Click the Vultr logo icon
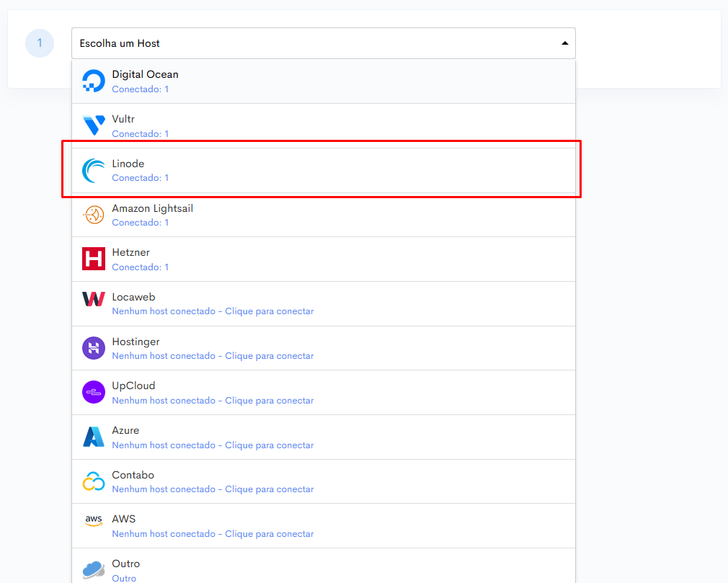 94,125
